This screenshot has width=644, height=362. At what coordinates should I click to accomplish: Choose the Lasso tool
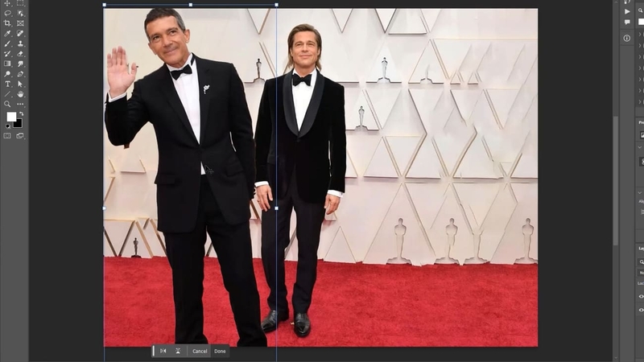coord(7,13)
